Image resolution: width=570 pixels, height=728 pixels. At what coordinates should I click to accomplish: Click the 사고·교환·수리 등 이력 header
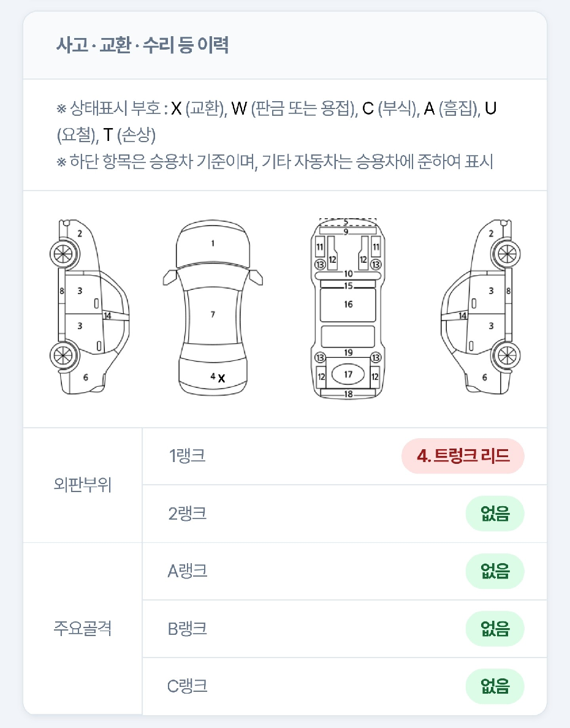142,45
